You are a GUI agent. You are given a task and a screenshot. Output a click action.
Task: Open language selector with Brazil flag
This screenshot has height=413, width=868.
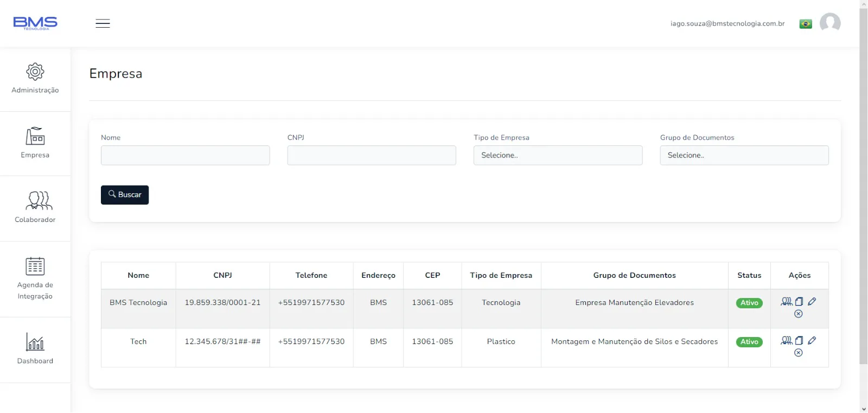tap(806, 24)
